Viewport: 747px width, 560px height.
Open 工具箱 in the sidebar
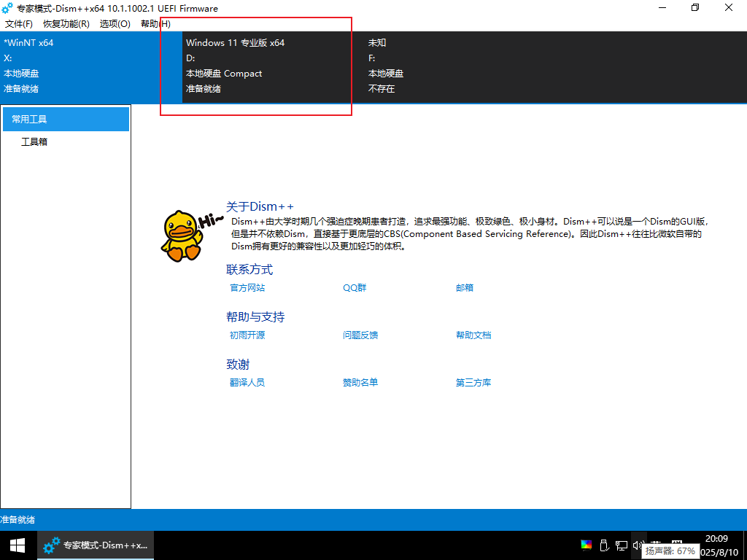(34, 142)
